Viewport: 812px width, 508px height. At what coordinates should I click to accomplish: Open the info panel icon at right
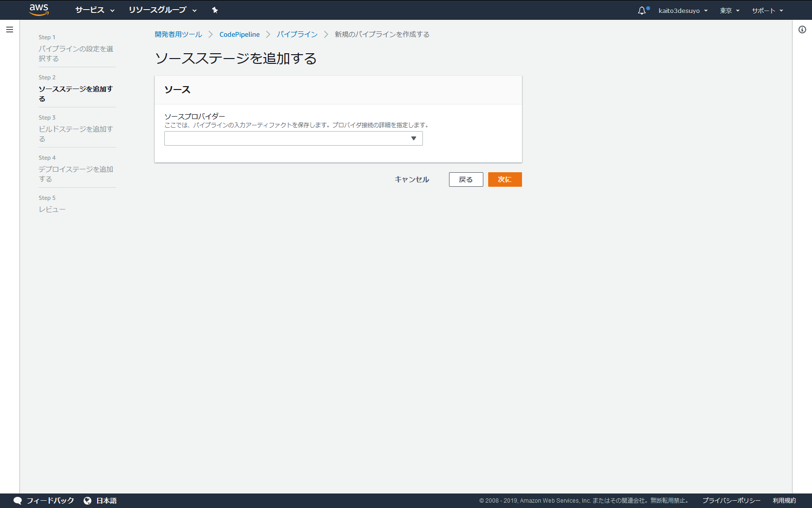coord(802,30)
